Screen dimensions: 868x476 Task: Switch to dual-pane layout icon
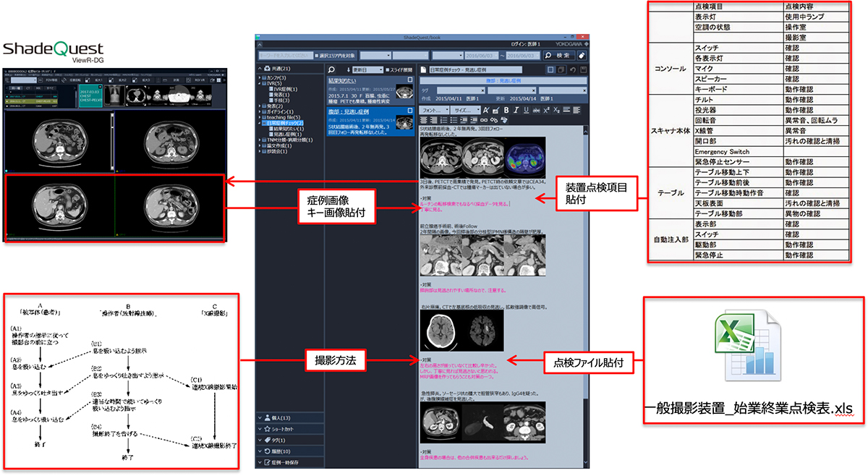561,69
